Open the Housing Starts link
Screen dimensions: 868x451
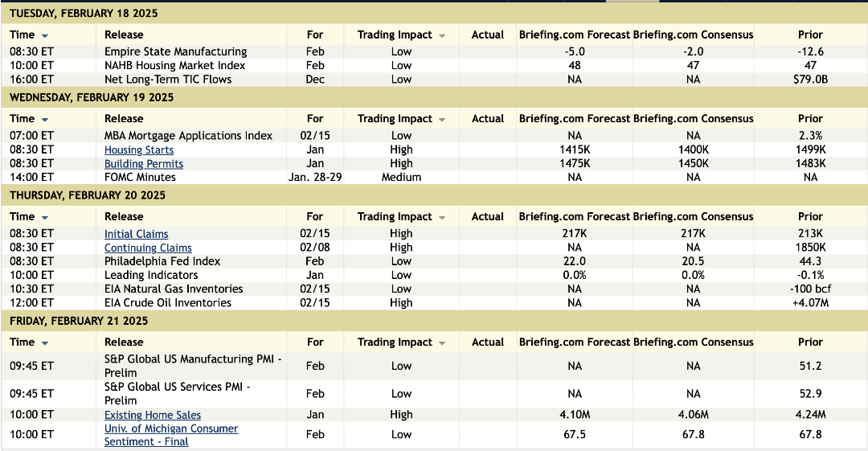tap(139, 150)
